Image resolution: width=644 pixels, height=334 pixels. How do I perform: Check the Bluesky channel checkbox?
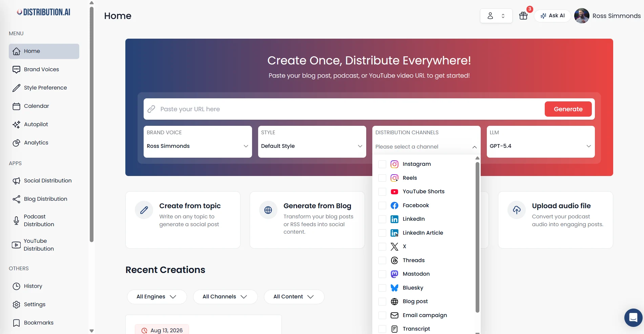click(x=382, y=288)
